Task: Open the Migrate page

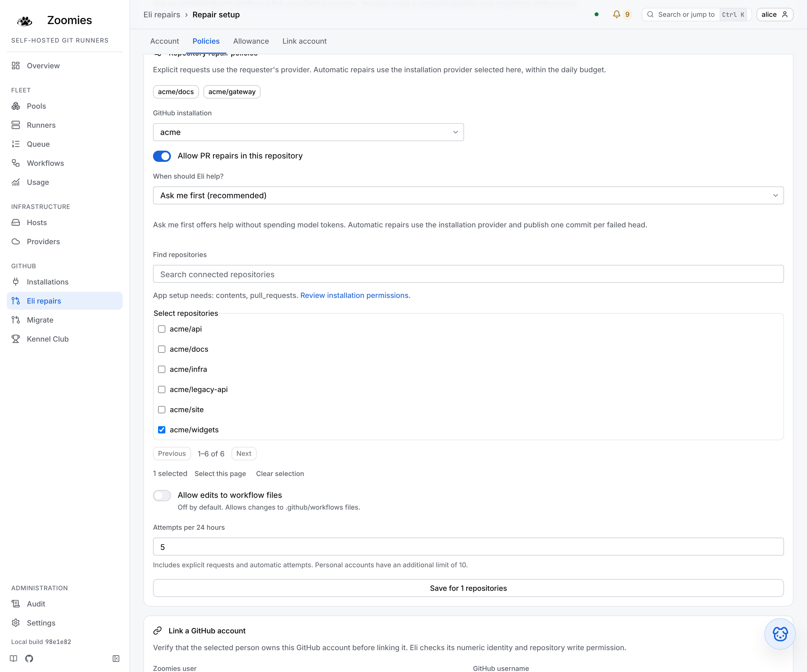Action: [x=64, y=320]
